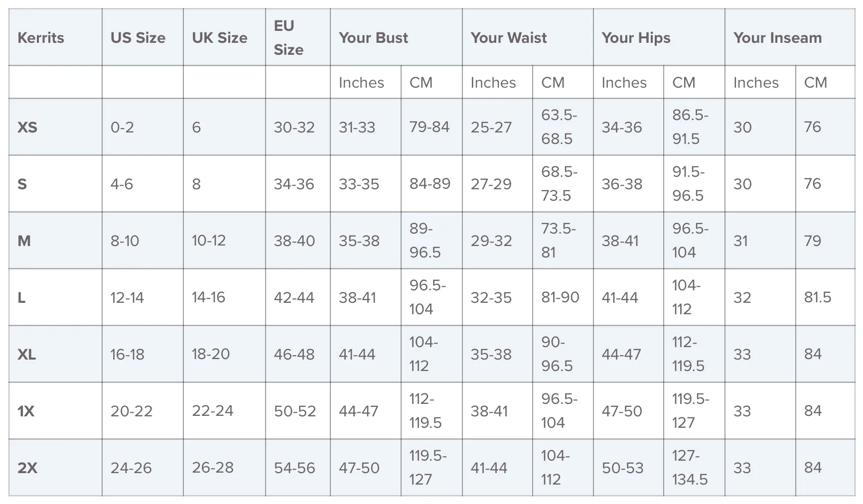Select the EU Size header cell

pos(298,37)
